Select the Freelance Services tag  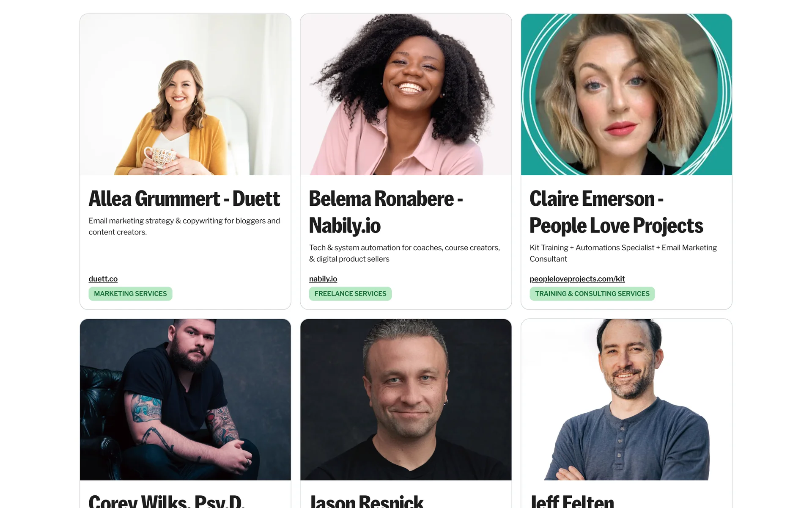tap(350, 294)
